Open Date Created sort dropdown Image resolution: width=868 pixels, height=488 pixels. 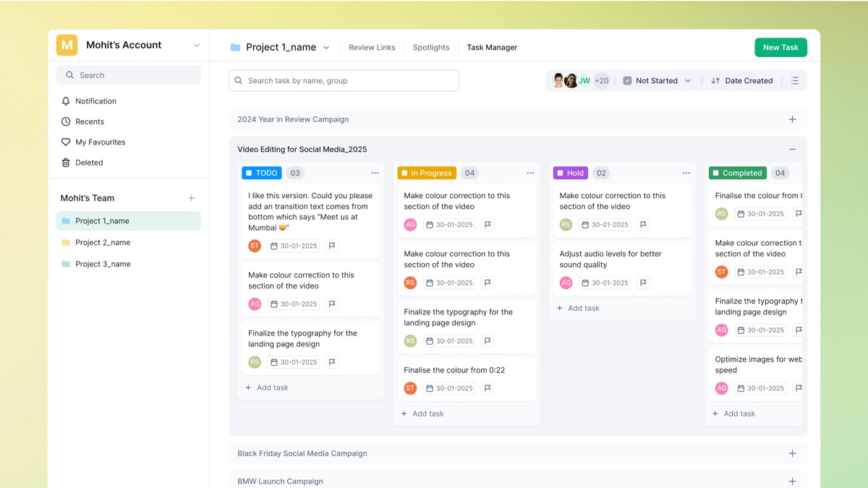741,81
